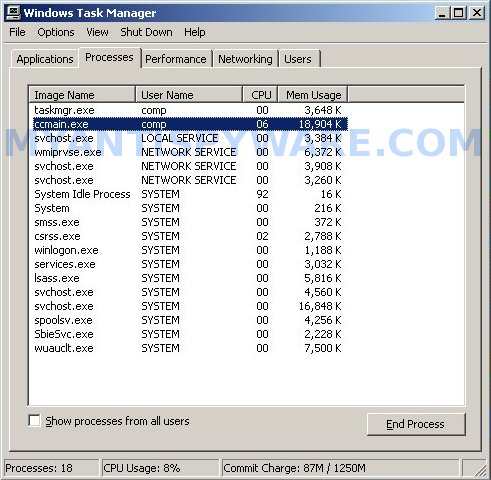Screen dimensions: 491x480
Task: Sort by Mem Usage column header
Action: click(x=313, y=95)
